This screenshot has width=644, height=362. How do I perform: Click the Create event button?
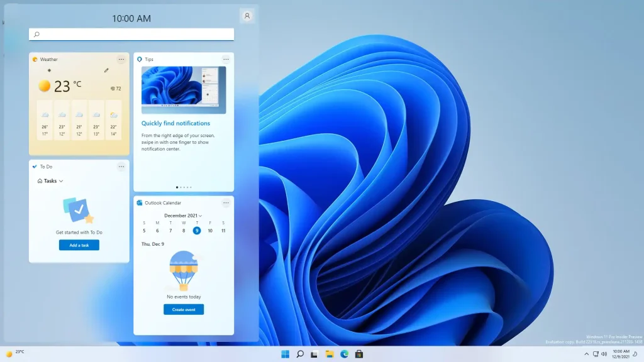[x=184, y=309]
